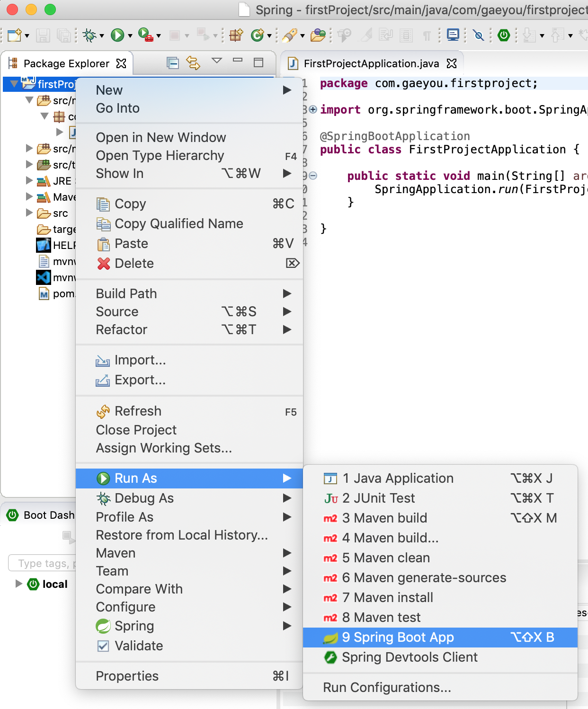Expand the src folder node
Screen dimensions: 588x709
29,213
